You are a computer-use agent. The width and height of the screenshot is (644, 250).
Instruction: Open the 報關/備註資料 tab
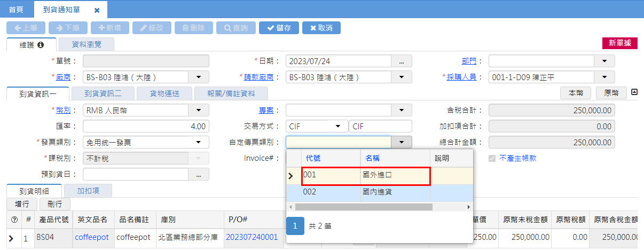(231, 93)
